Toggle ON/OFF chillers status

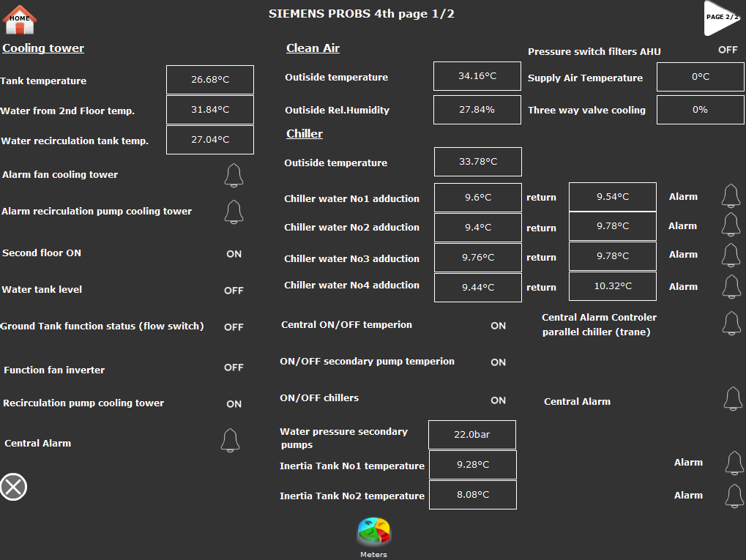498,400
